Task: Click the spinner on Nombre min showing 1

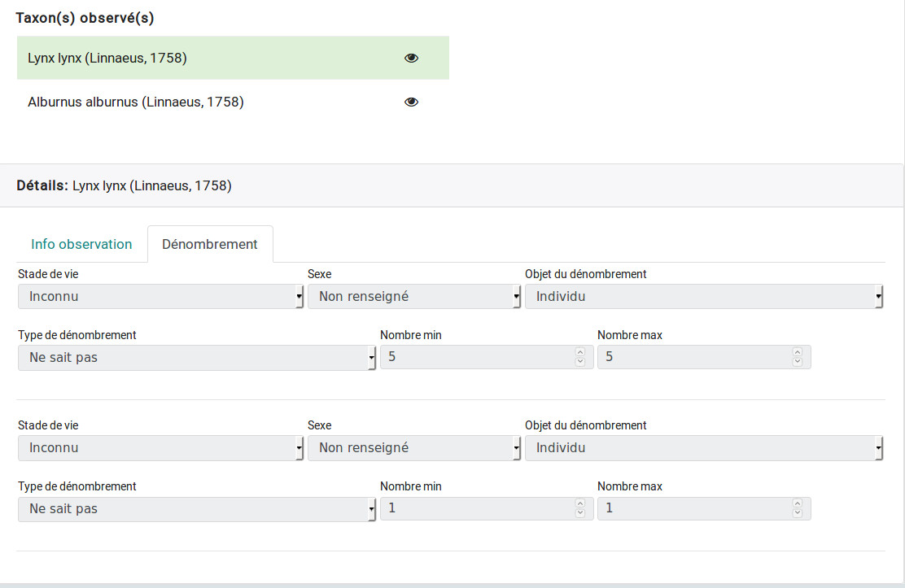Action: (580, 507)
